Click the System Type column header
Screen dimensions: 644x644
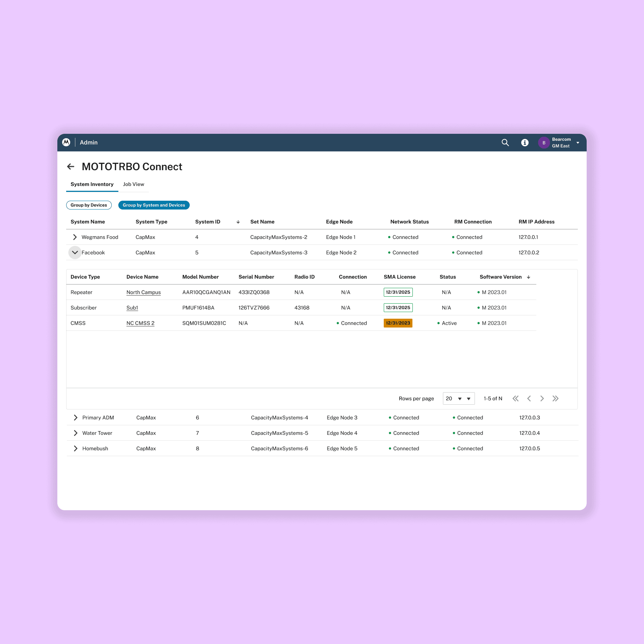click(151, 222)
